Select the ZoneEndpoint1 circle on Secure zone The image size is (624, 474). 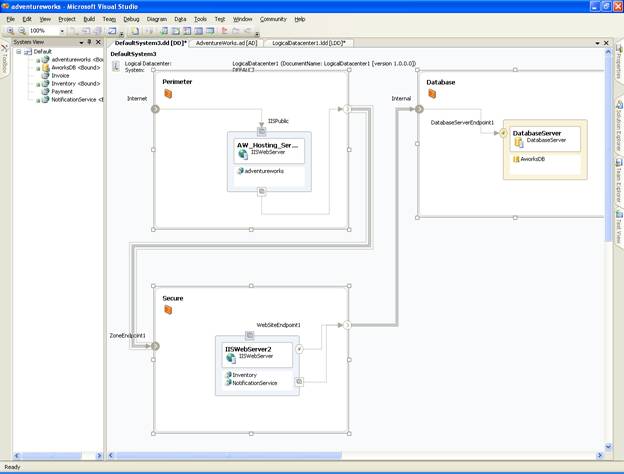[155, 346]
